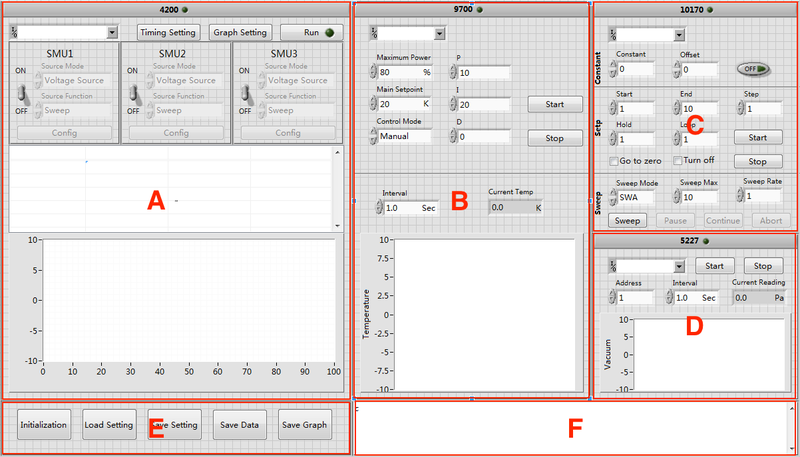The width and height of the screenshot is (800, 457).
Task: Open the 10170 panel VISA resource dropdown
Action: pos(679,35)
